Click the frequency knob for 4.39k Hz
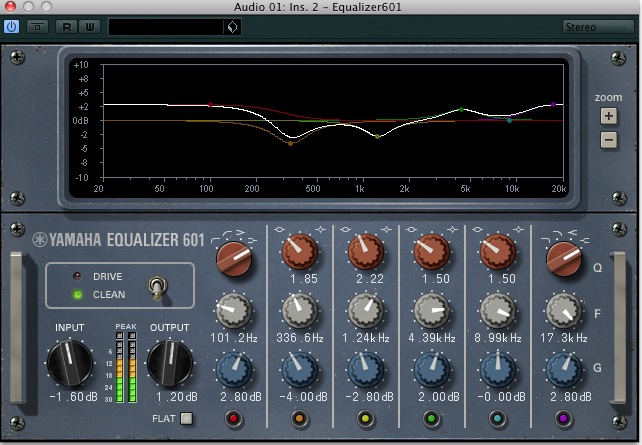 (x=432, y=311)
